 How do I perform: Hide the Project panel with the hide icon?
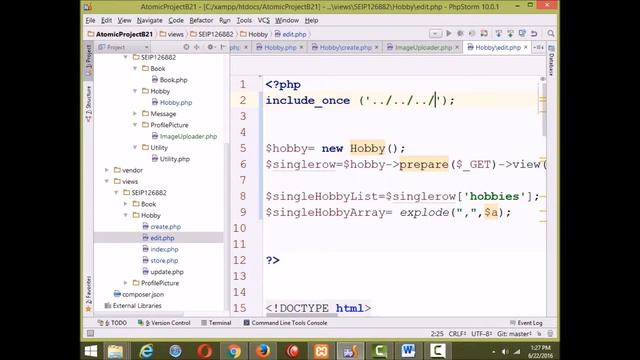[x=222, y=47]
